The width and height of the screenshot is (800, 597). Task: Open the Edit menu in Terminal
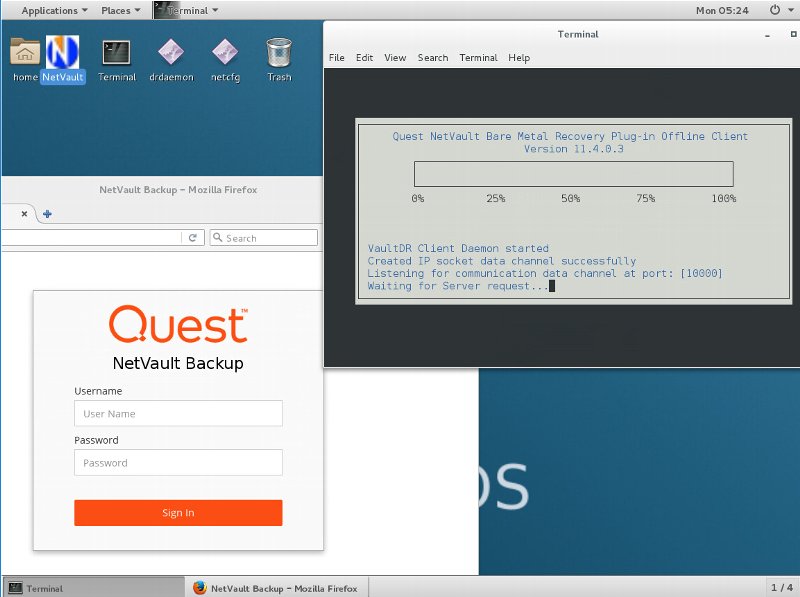tap(364, 58)
